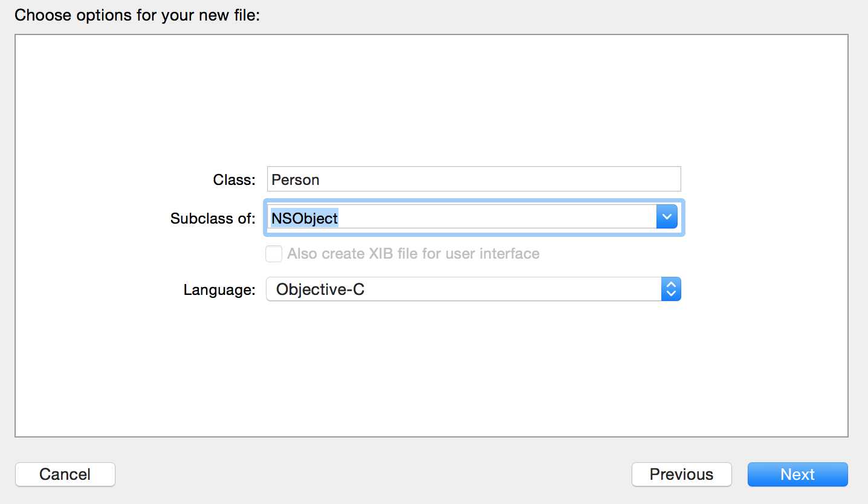Click the "Also create XIB file" label text
Screen dimensions: 868x504
coord(413,254)
